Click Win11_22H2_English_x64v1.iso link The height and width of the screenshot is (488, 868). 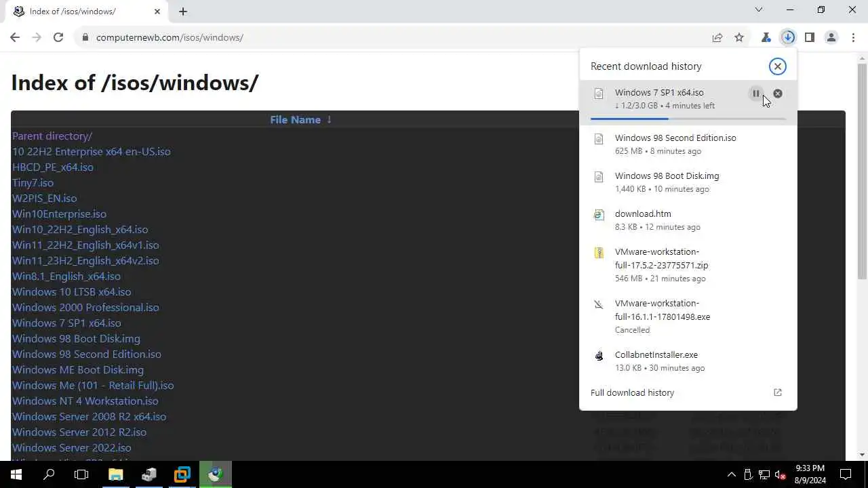[x=85, y=245]
